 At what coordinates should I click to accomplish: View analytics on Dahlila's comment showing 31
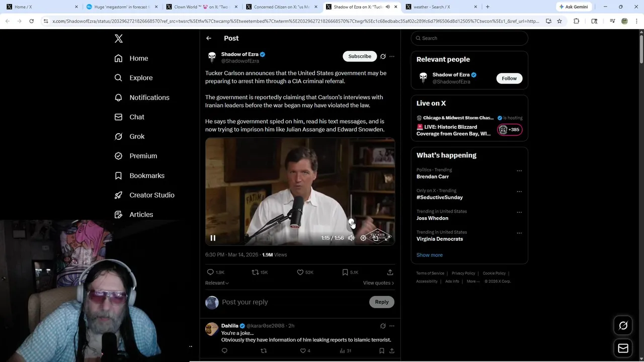coord(345,350)
